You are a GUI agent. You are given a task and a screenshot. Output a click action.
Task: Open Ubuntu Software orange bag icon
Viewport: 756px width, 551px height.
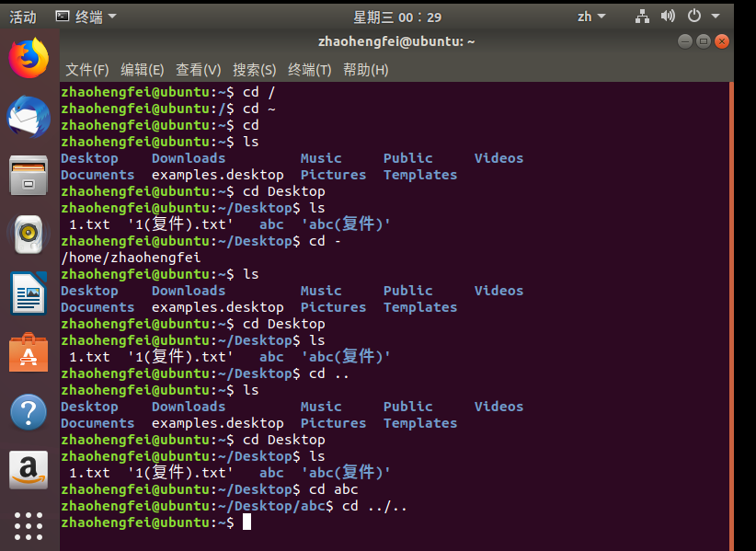29,352
